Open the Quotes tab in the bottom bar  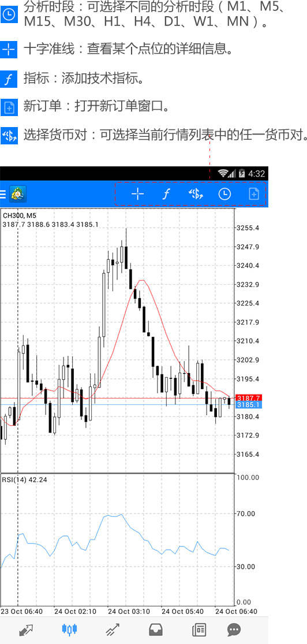tap(25, 630)
